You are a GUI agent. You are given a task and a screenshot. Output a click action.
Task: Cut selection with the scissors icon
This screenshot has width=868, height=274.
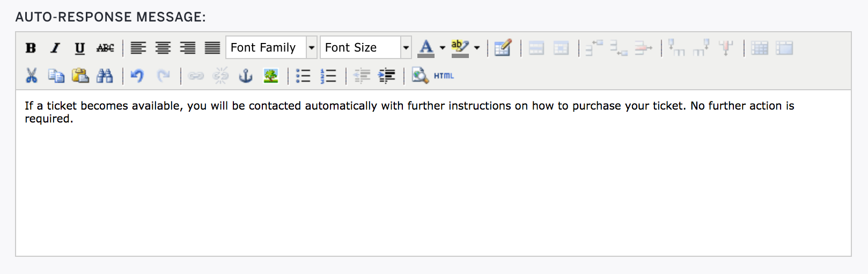click(x=31, y=76)
